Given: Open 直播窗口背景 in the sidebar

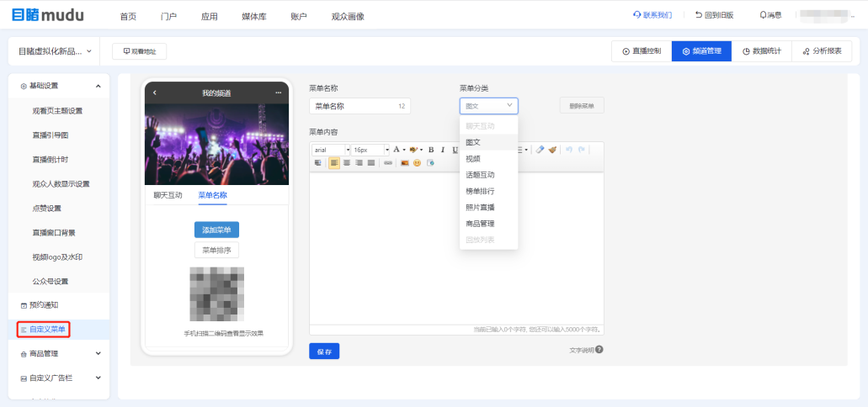Looking at the screenshot, I should 54,233.
